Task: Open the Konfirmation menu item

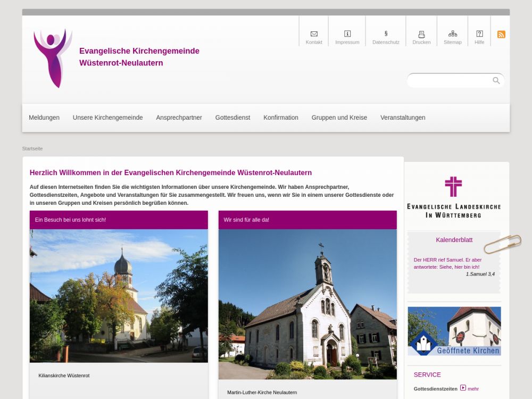Action: 281,118
